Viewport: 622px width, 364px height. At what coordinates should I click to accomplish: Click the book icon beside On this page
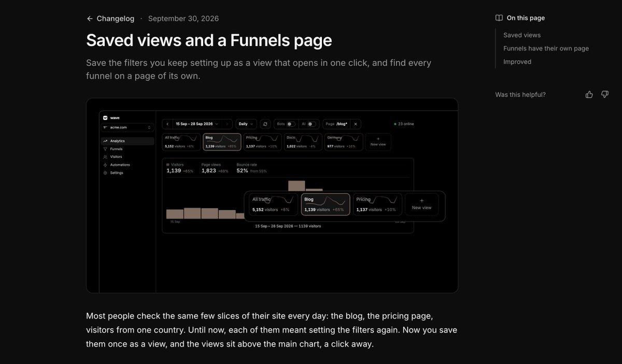click(499, 18)
